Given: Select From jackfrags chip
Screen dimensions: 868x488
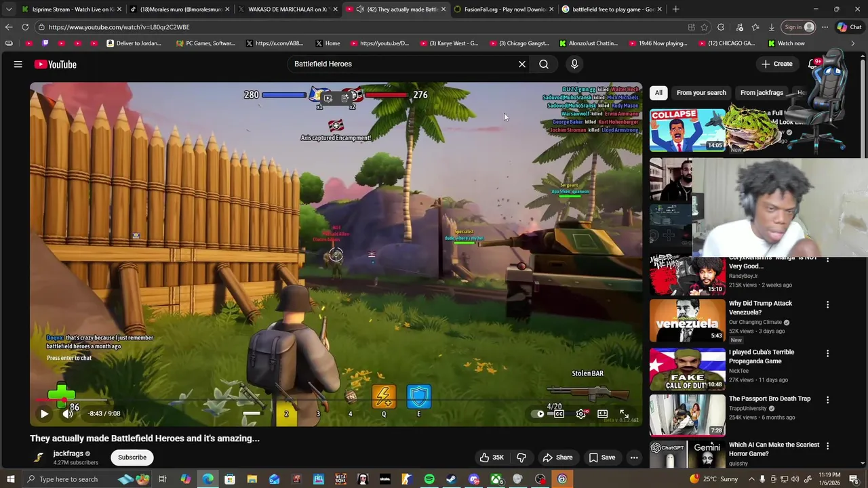Looking at the screenshot, I should coord(762,93).
